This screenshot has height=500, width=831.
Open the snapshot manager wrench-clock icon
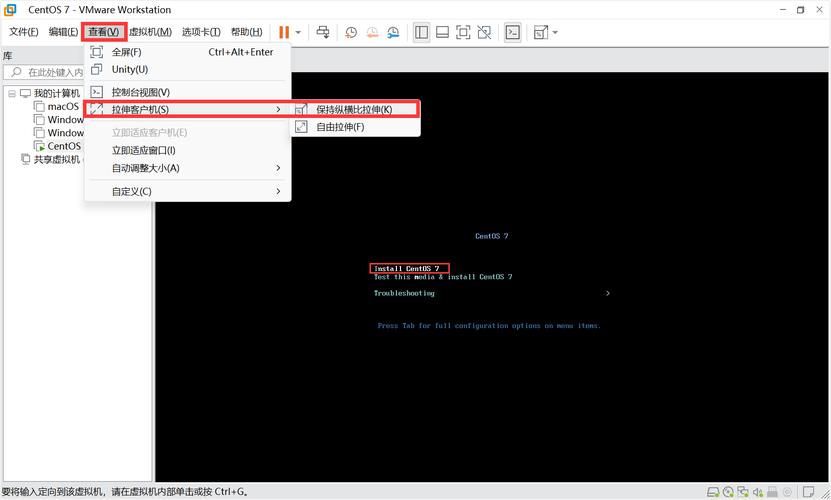tap(393, 32)
